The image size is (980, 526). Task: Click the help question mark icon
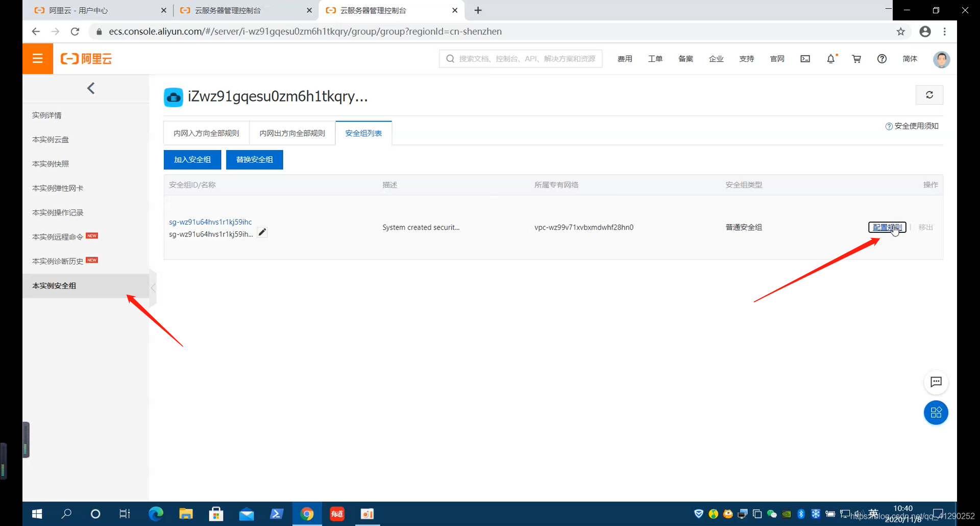881,59
